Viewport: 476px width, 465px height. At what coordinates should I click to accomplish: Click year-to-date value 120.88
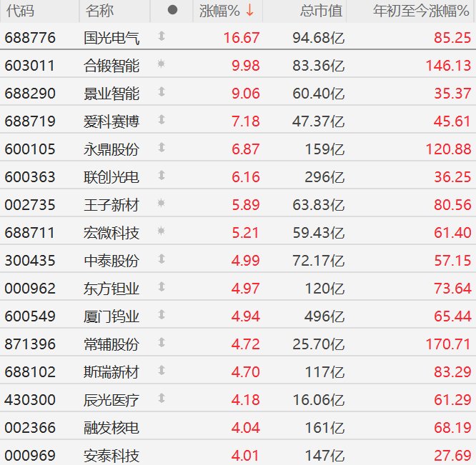(448, 149)
